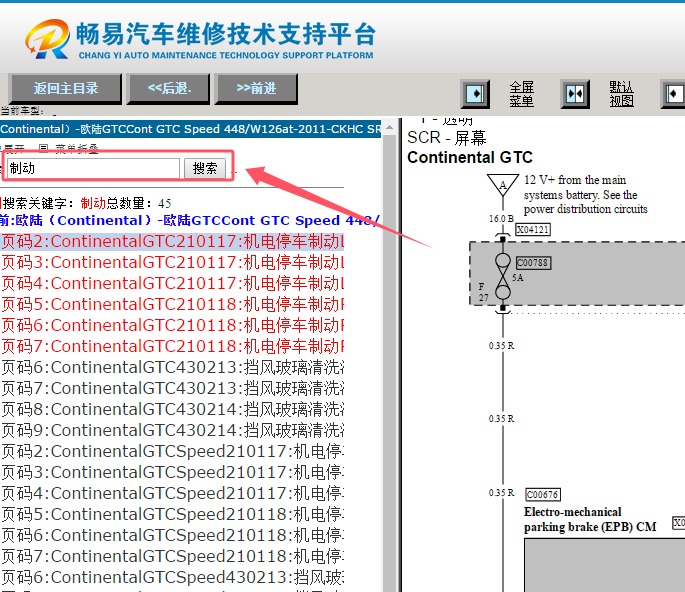Open the blue 欧陆（Continental）-欧陆GTCCont GTC Speed link
This screenshot has width=685, height=592.
pos(190,220)
